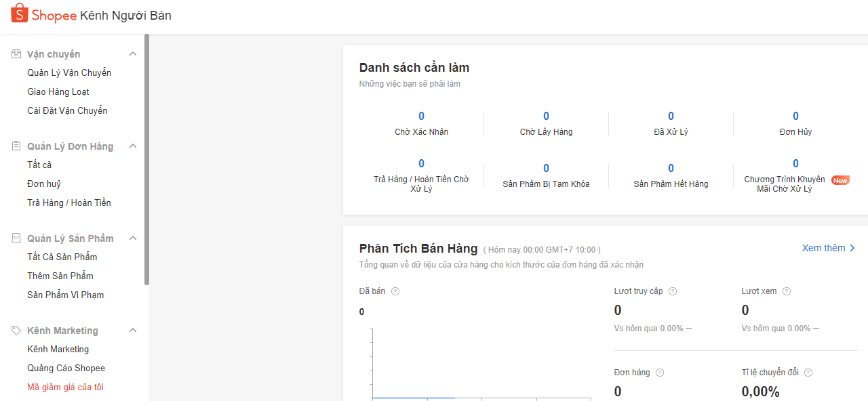Click the help icon beside Tỉ lệ chuyển đổi
868x401 pixels.
(x=808, y=373)
